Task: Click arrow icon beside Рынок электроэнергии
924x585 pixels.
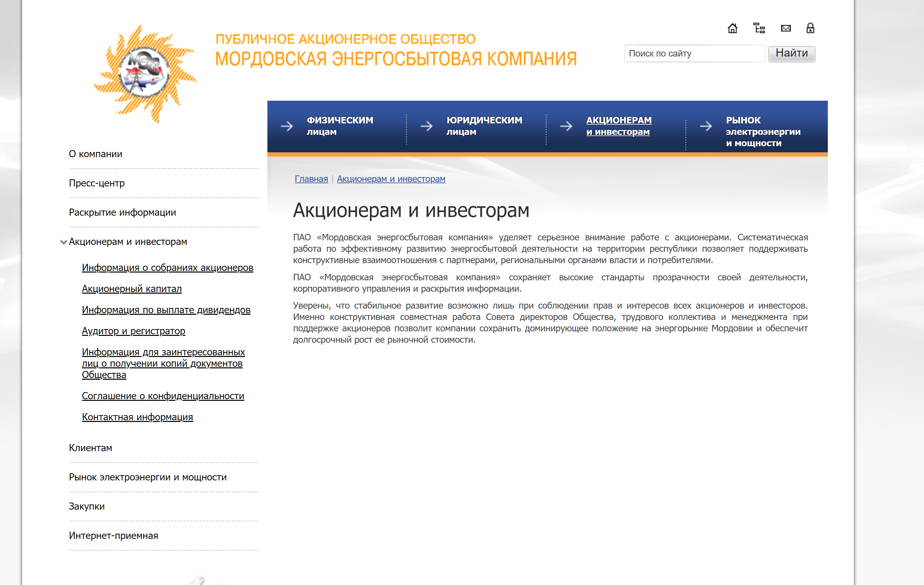Action: [706, 126]
